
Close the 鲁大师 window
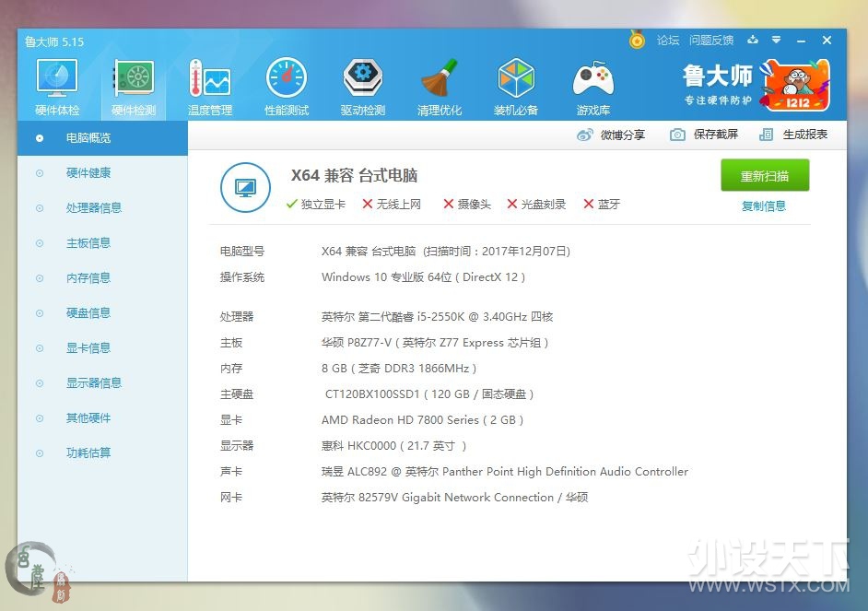click(x=827, y=40)
